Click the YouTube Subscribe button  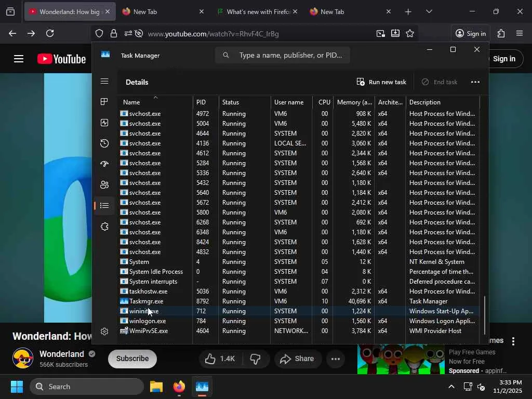(x=132, y=358)
